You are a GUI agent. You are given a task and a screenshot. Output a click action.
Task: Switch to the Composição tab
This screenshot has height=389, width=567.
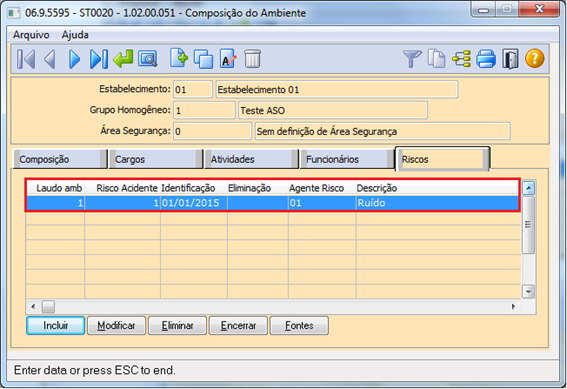[60, 159]
